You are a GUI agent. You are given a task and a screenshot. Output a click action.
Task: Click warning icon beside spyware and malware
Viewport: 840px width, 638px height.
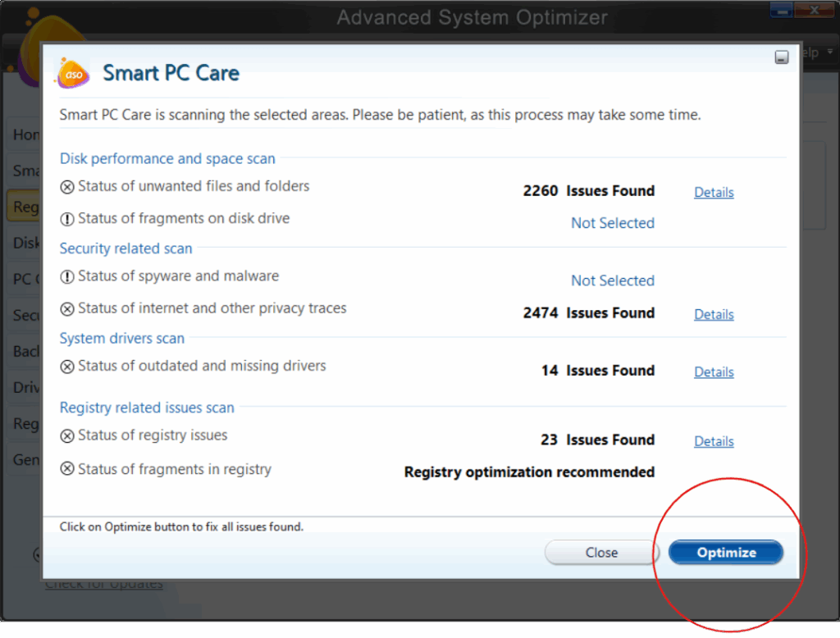pyautogui.click(x=67, y=277)
